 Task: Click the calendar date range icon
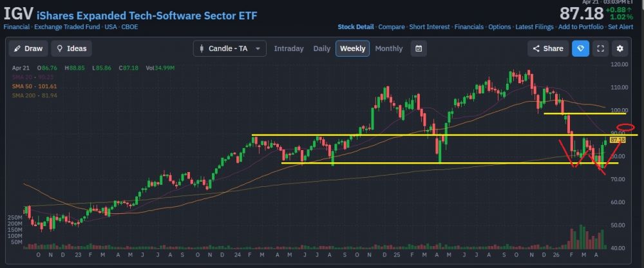click(419, 48)
